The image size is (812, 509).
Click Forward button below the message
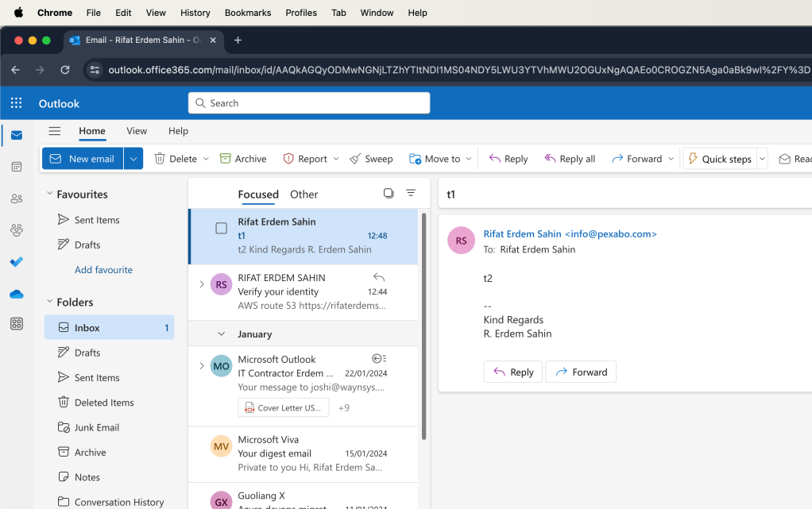click(x=581, y=372)
